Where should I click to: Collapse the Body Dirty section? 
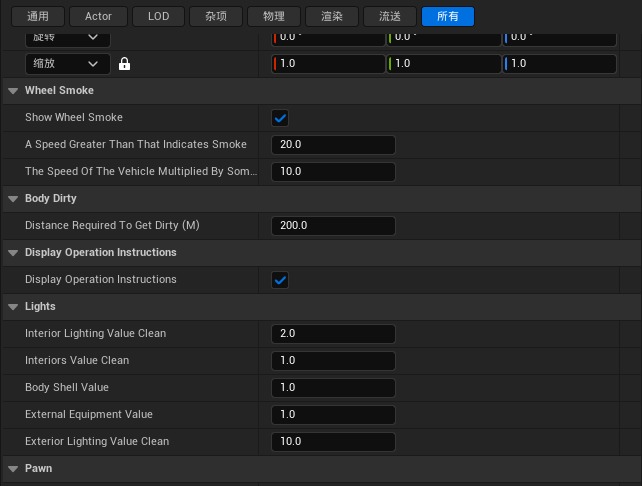tap(13, 199)
